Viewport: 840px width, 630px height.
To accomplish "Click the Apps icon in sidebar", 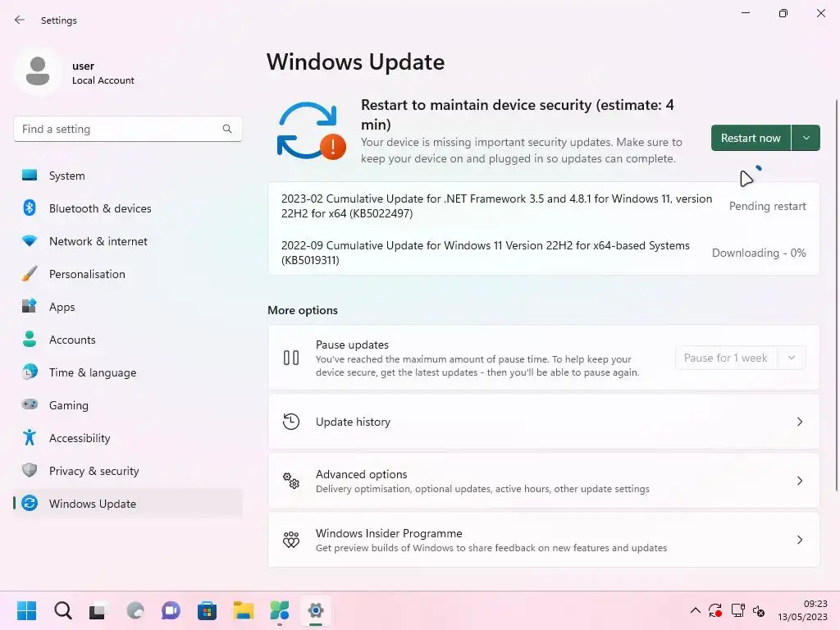I will (x=30, y=307).
